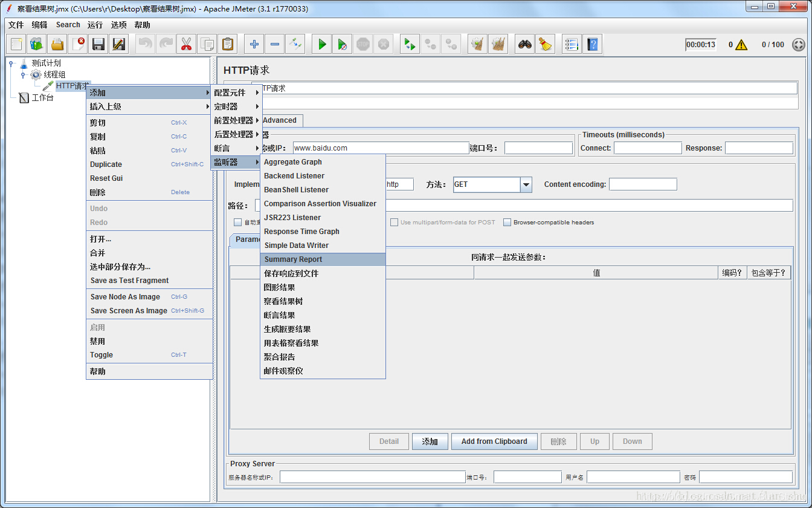The width and height of the screenshot is (812, 508).
Task: Click the gray Undo arrow toolbar icon
Action: pos(146,44)
